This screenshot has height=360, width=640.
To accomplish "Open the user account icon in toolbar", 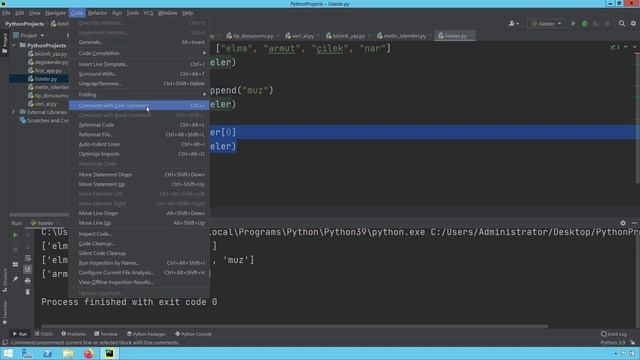I will (x=513, y=24).
